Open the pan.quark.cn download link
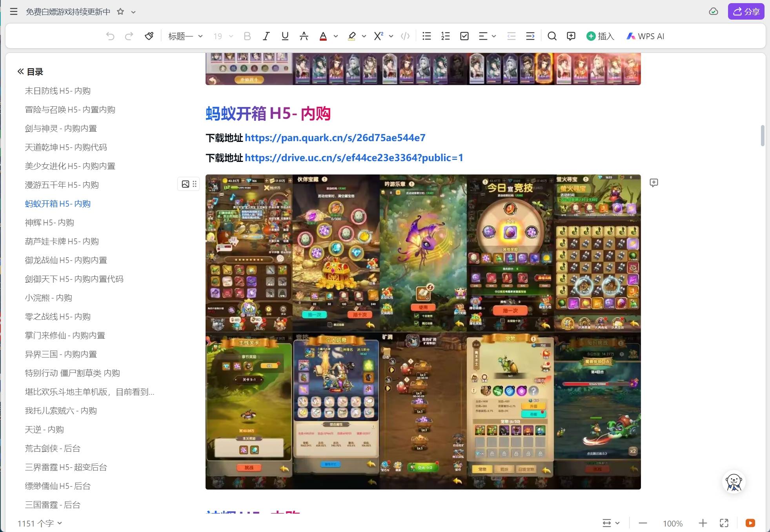Image resolution: width=770 pixels, height=532 pixels. [x=335, y=138]
